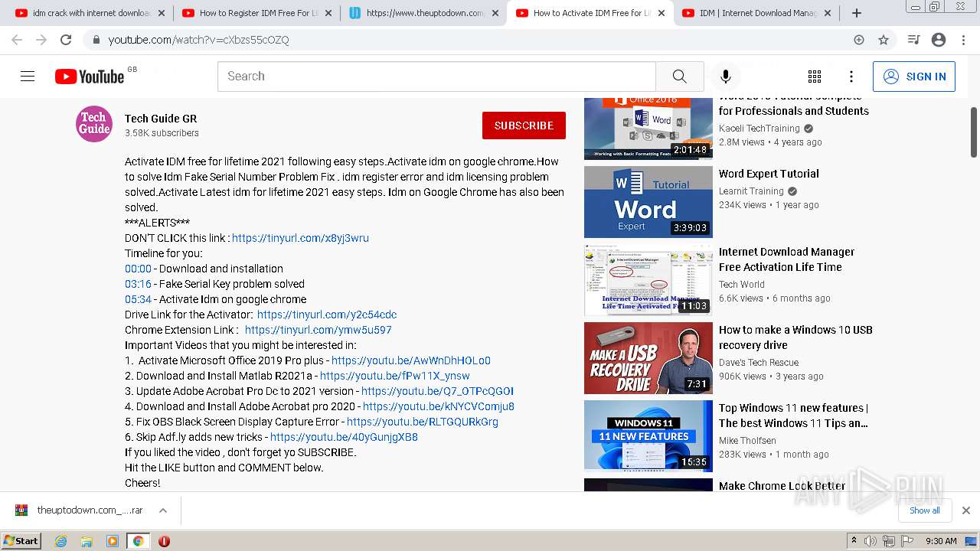Open a new browser tab
The height and width of the screenshot is (551, 980).
tap(857, 13)
